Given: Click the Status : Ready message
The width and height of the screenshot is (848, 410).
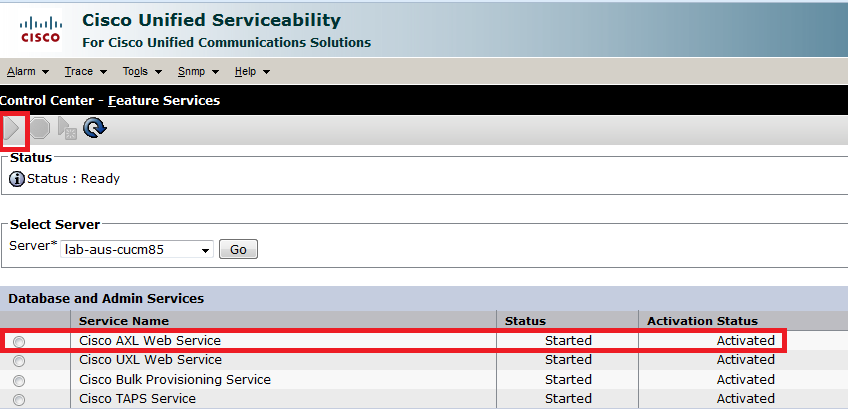Looking at the screenshot, I should click(x=74, y=178).
